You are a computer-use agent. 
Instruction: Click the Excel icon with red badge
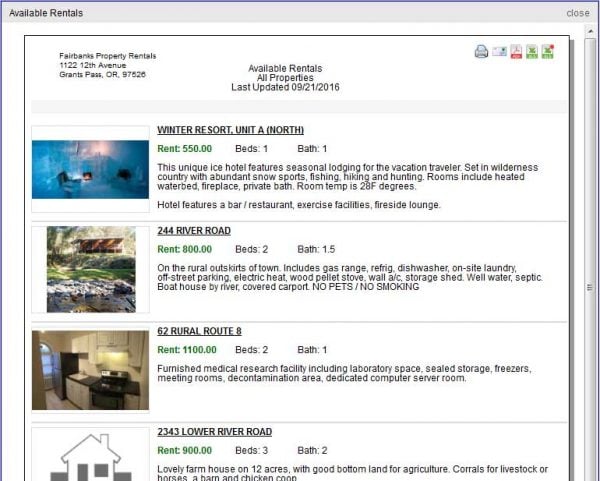coord(547,52)
